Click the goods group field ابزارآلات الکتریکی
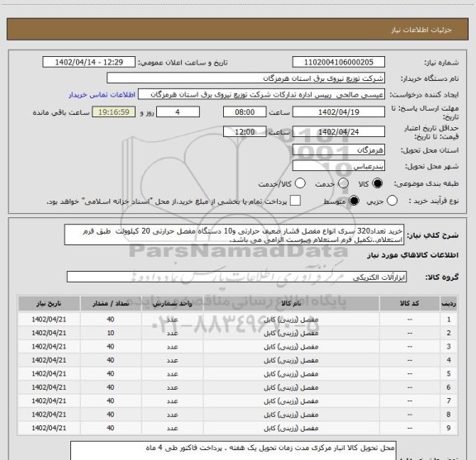The height and width of the screenshot is (460, 476). [236, 277]
